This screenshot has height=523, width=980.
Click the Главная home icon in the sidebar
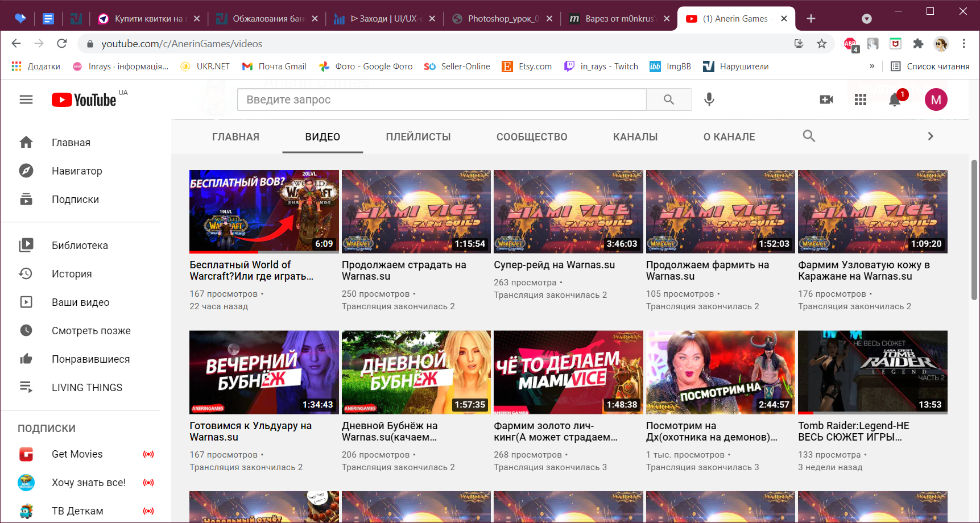pos(26,142)
